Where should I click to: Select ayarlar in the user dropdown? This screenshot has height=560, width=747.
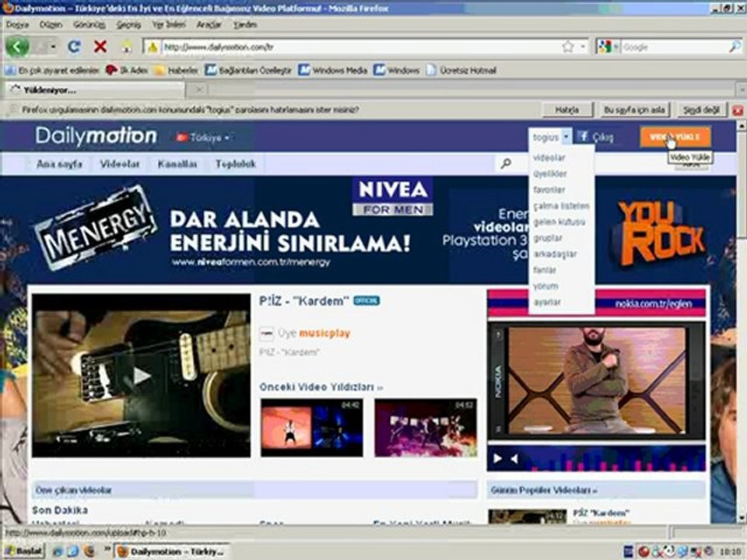click(547, 302)
